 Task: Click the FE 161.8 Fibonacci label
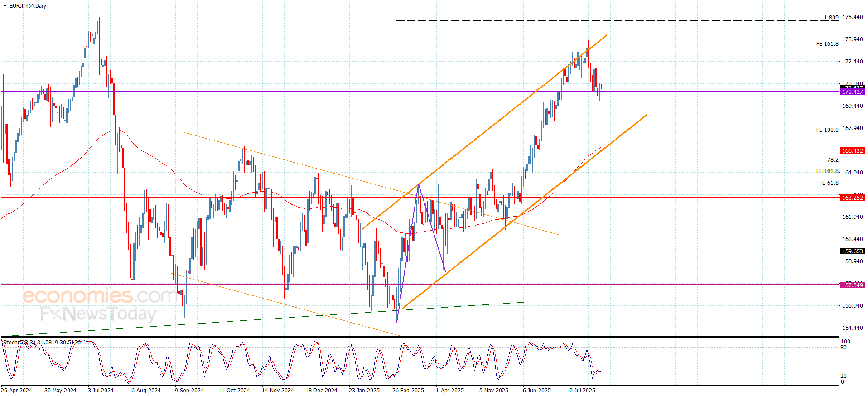[x=827, y=44]
